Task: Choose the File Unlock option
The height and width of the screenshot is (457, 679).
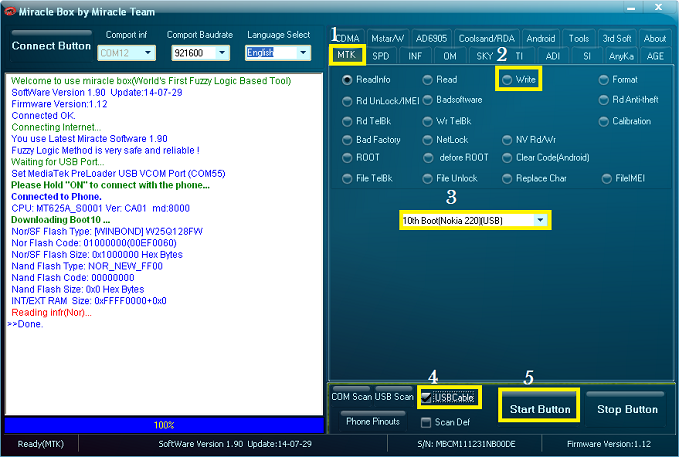Action: tap(450, 178)
